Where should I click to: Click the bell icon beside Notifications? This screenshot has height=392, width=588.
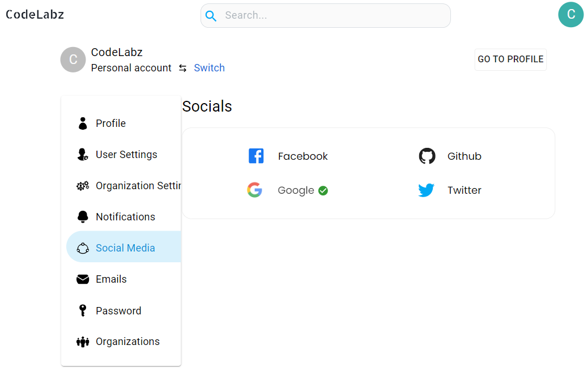tap(83, 216)
